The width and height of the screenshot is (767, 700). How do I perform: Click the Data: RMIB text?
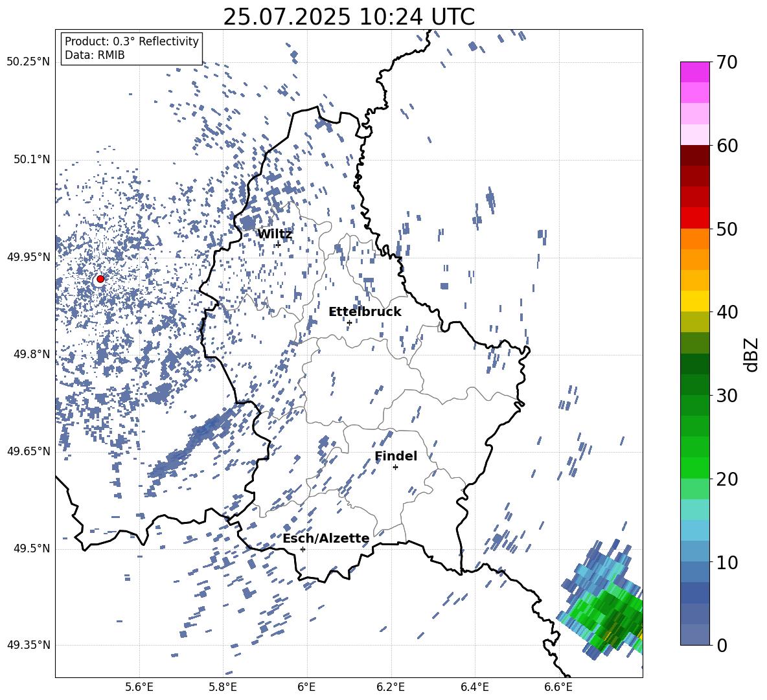pos(95,55)
